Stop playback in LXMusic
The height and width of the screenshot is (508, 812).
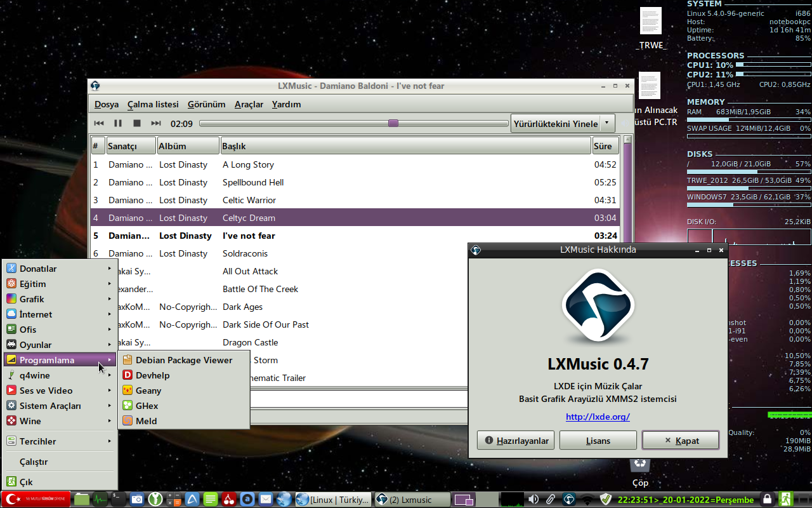pos(137,123)
